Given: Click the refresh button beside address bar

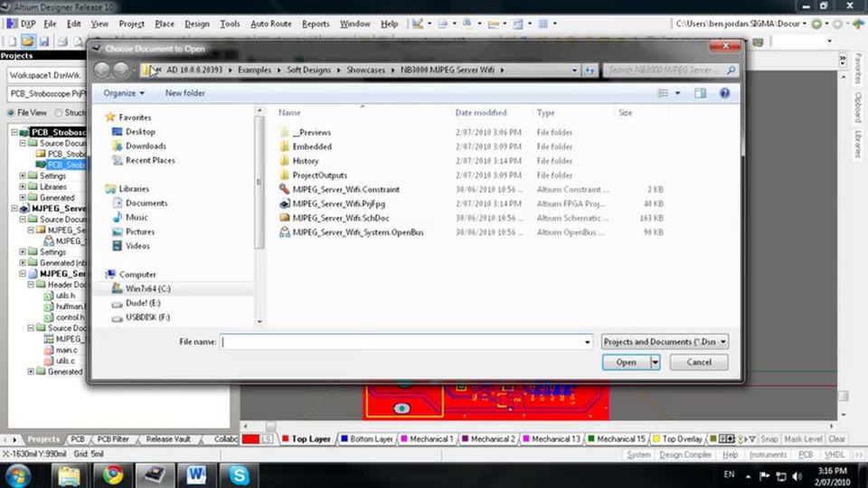Looking at the screenshot, I should tap(590, 70).
